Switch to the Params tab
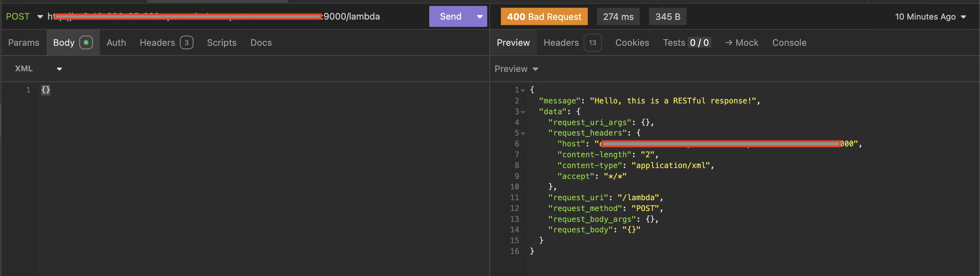980x276 pixels. point(24,43)
